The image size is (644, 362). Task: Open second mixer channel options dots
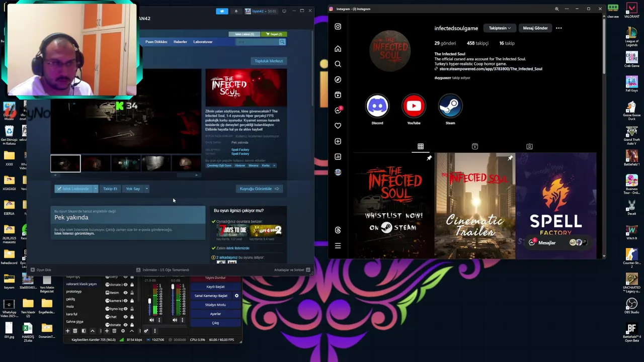click(182, 320)
